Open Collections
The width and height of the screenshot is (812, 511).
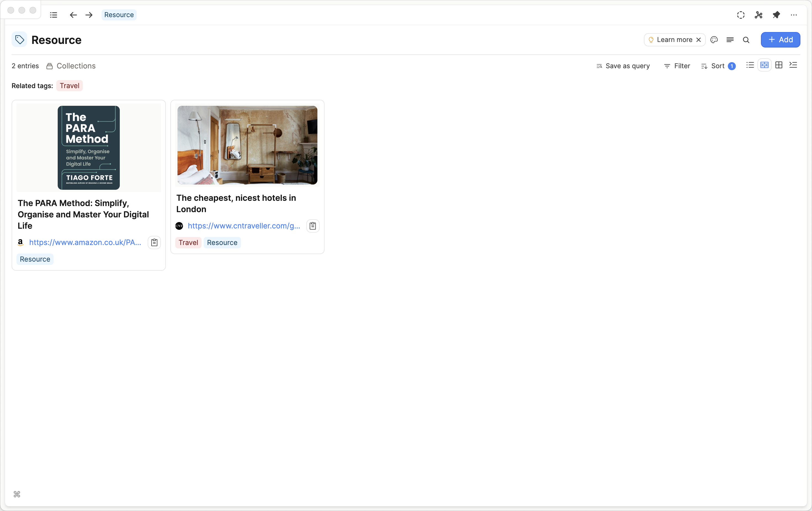pos(71,66)
